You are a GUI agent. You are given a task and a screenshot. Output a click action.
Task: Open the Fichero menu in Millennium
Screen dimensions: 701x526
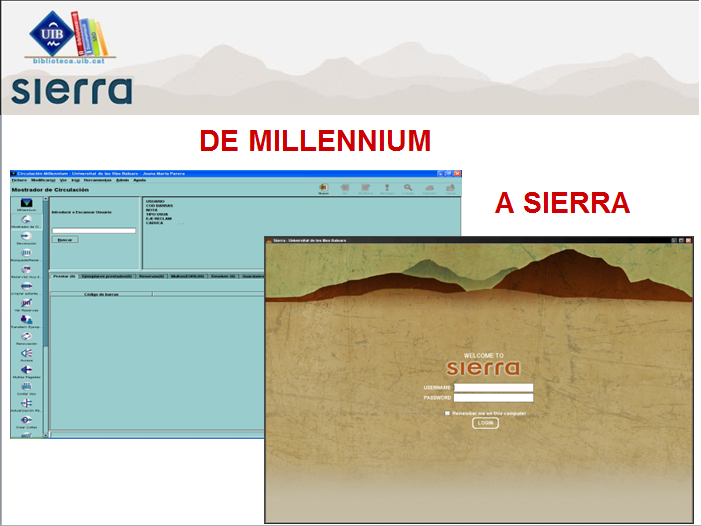tap(19, 180)
